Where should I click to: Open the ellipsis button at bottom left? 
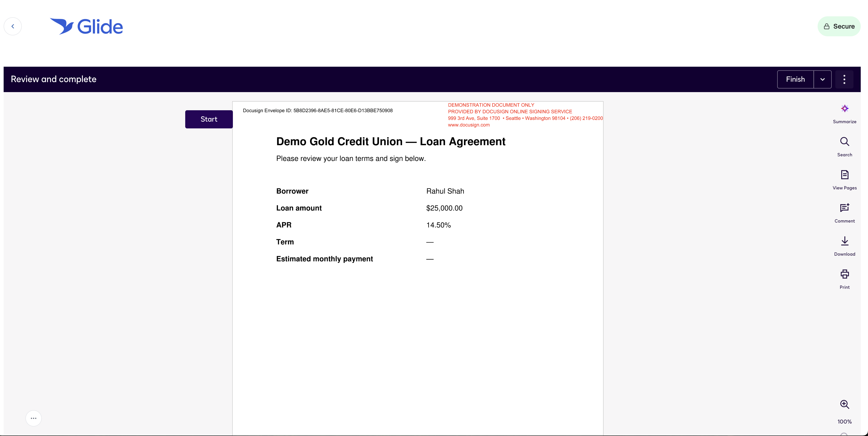click(x=34, y=418)
